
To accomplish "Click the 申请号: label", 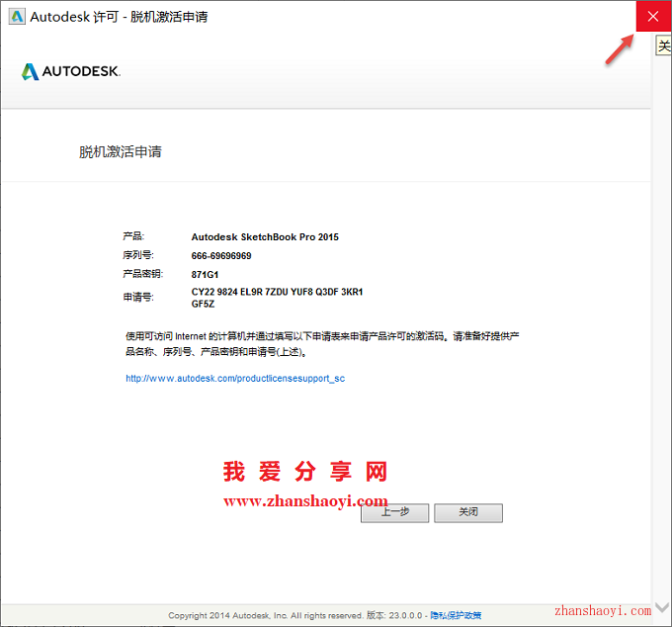I will (x=138, y=297).
